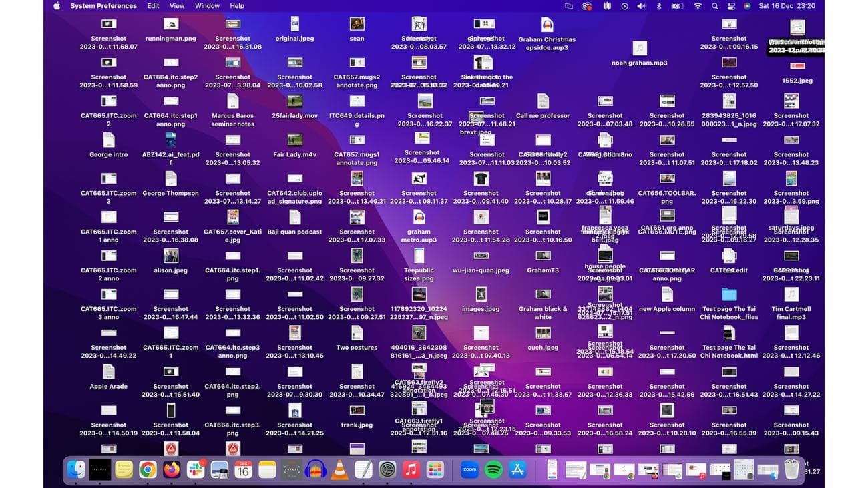Image resolution: width=868 pixels, height=488 pixels.
Task: Toggle Bluetooth from the menu bar
Action: point(659,5)
